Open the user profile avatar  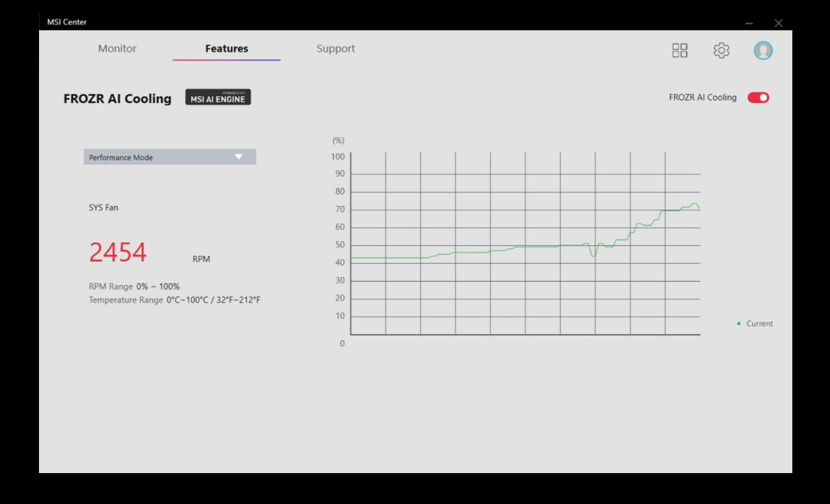pos(763,50)
